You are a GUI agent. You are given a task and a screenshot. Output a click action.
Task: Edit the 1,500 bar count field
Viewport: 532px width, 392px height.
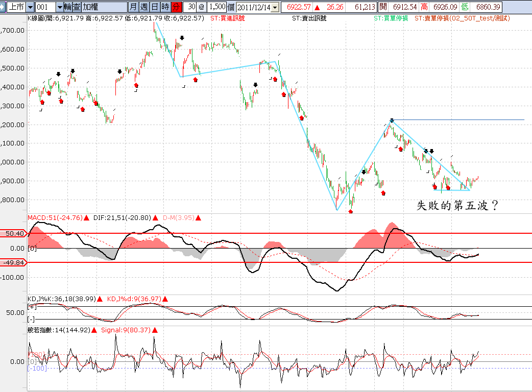[216, 7]
